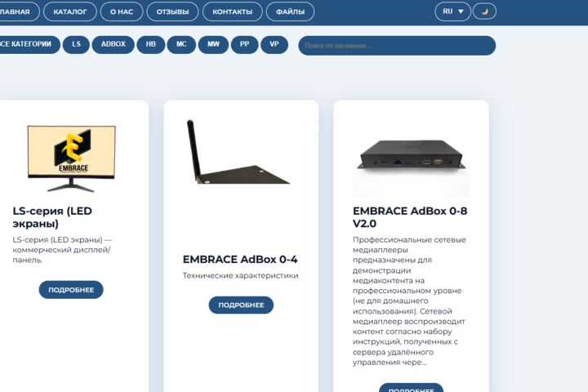Toggle dark mode with the moon icon

pos(484,11)
